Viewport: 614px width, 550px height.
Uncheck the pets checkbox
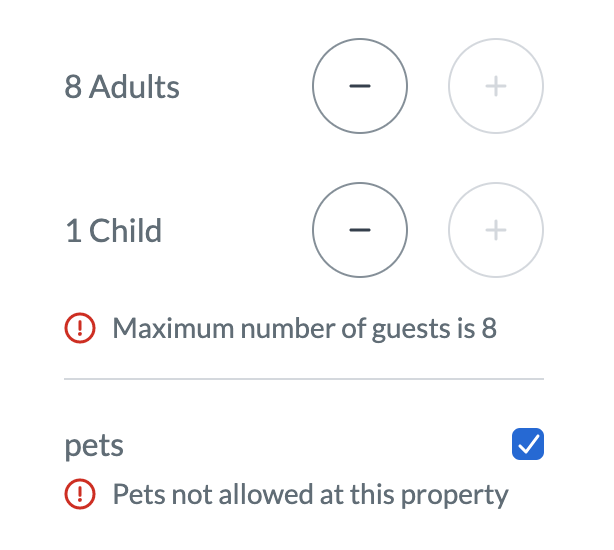[527, 444]
